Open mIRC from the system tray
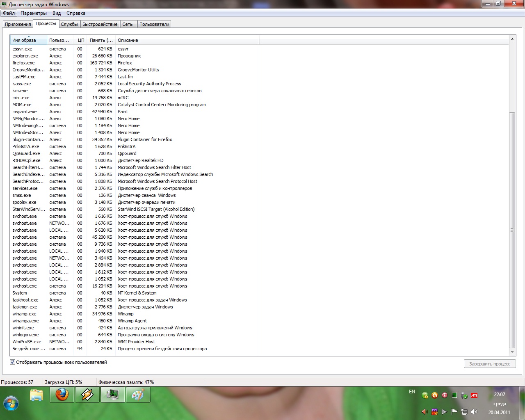This screenshot has width=525, height=420. click(x=434, y=412)
